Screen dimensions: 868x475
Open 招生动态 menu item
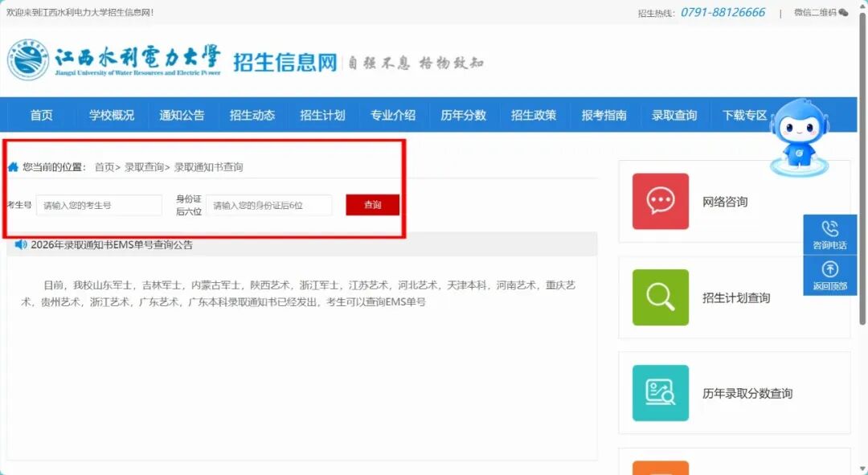252,115
